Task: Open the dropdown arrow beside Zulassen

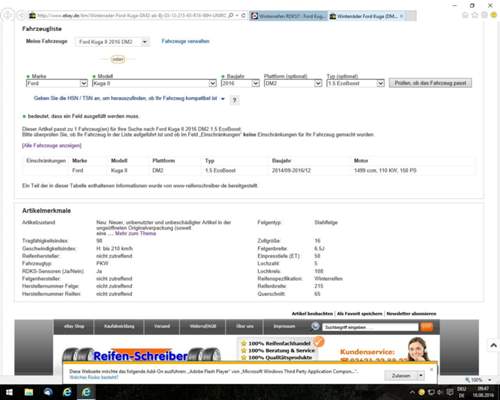Action: click(421, 376)
